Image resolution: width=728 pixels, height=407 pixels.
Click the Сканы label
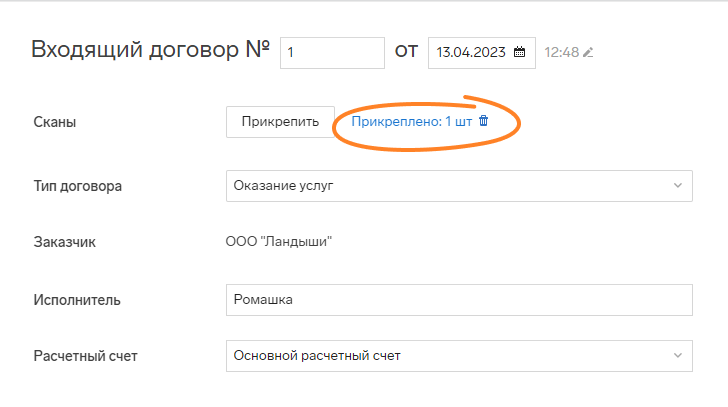tap(55, 122)
